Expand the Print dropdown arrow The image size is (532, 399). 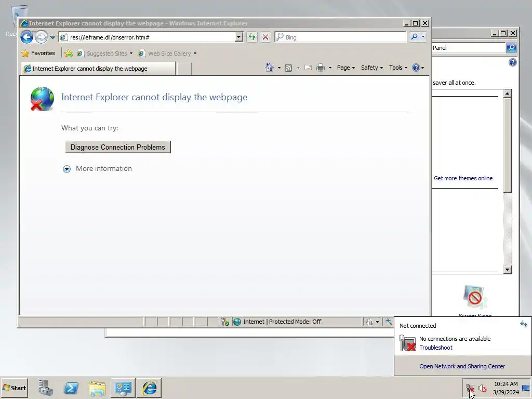point(330,68)
